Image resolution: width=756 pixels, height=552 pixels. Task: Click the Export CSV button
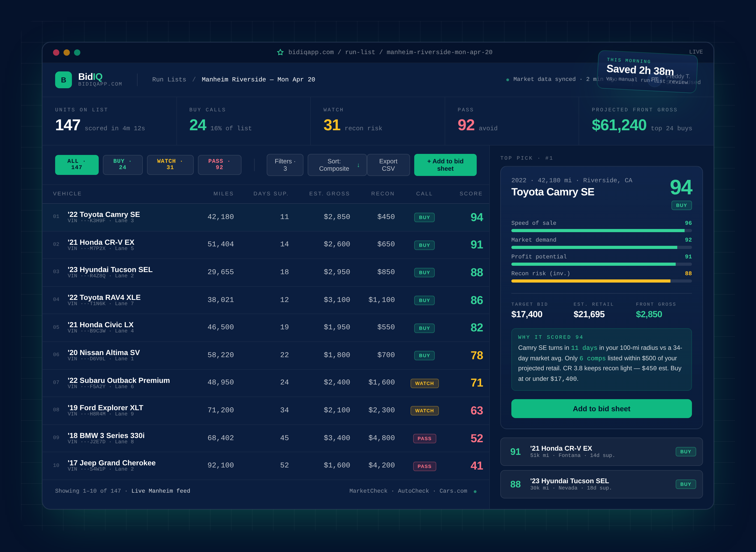[x=388, y=165]
